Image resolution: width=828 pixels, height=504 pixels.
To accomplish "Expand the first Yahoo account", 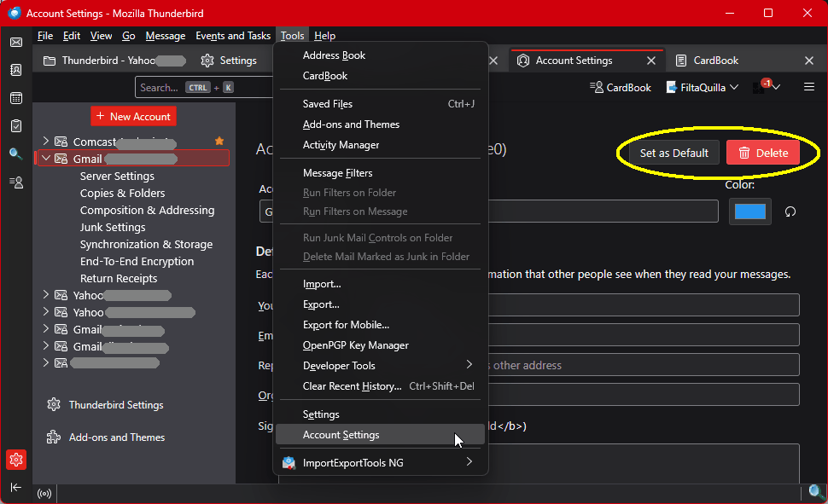I will pos(46,294).
